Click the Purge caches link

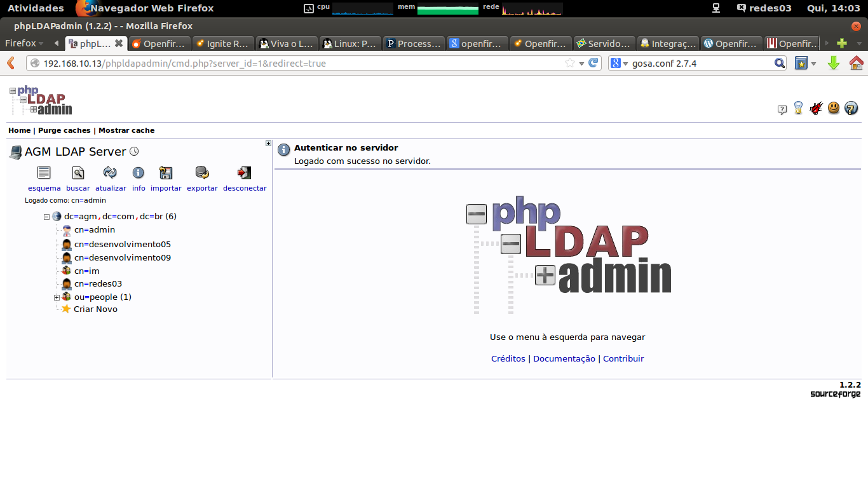tap(64, 130)
